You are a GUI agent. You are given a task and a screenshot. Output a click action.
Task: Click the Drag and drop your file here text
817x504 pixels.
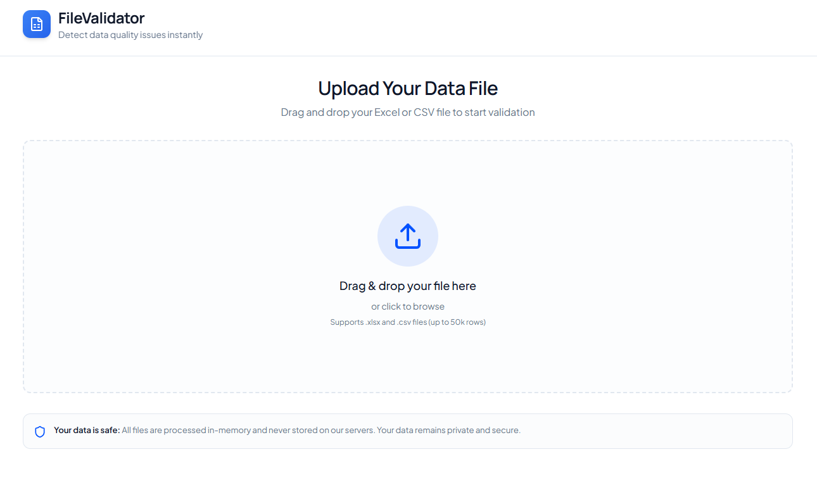(x=407, y=286)
